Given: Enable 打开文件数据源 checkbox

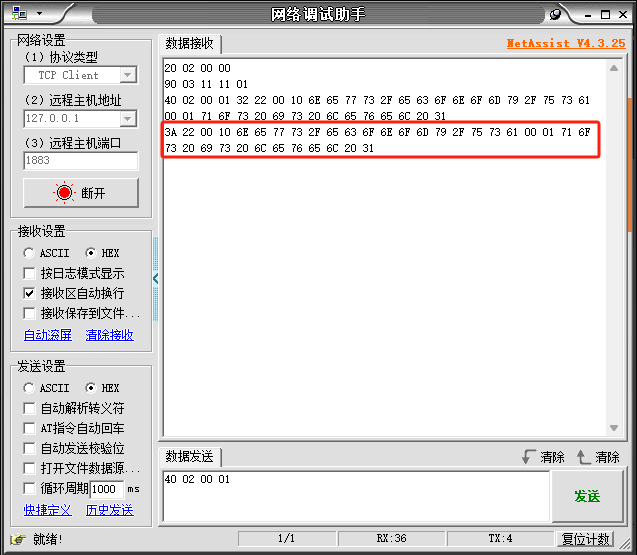Looking at the screenshot, I should [x=29, y=468].
